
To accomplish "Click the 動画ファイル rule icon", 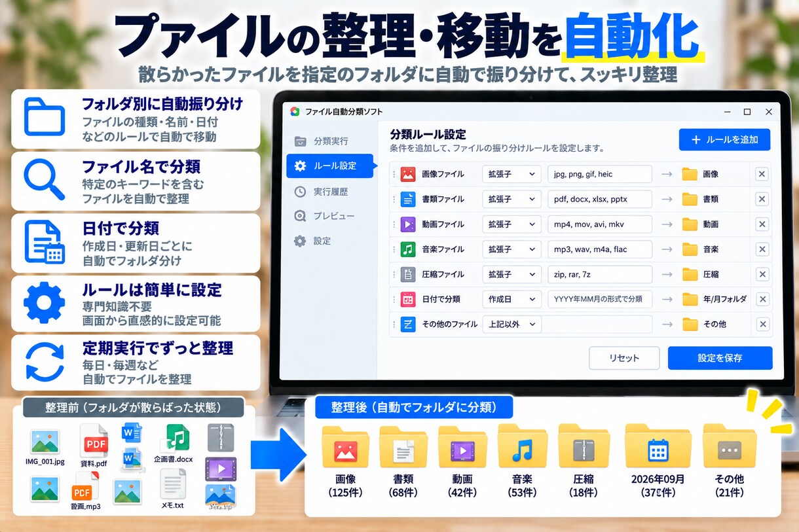I will [x=408, y=224].
